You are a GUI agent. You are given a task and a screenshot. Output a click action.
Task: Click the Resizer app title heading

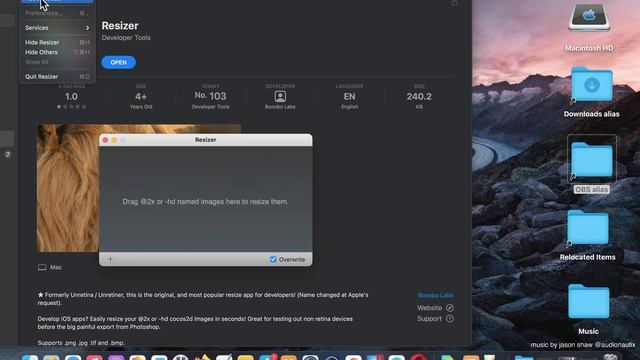[120, 25]
